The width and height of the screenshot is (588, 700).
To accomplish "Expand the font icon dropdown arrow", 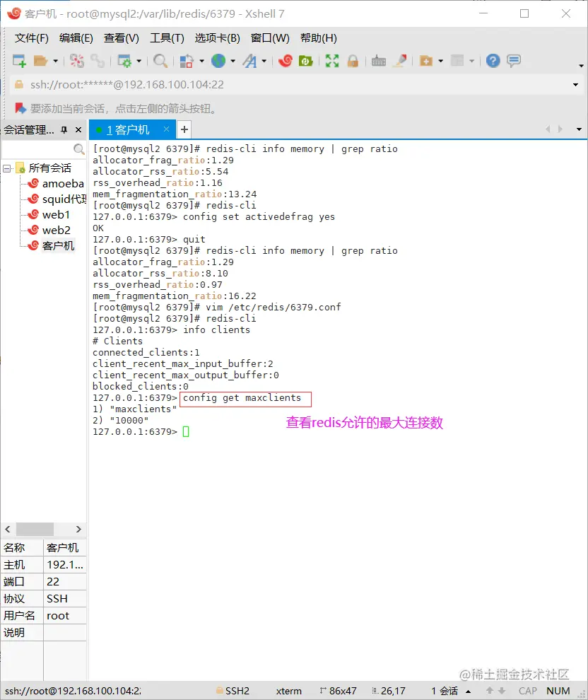I will click(x=264, y=61).
